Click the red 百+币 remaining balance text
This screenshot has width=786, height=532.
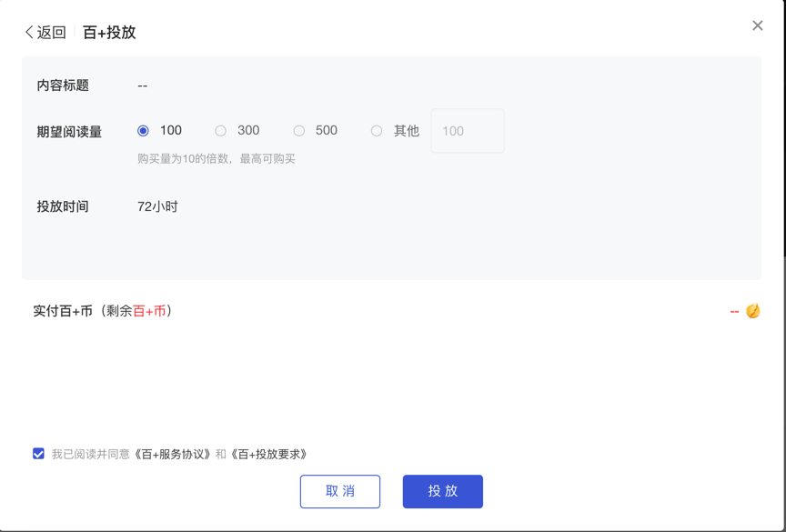tap(149, 311)
